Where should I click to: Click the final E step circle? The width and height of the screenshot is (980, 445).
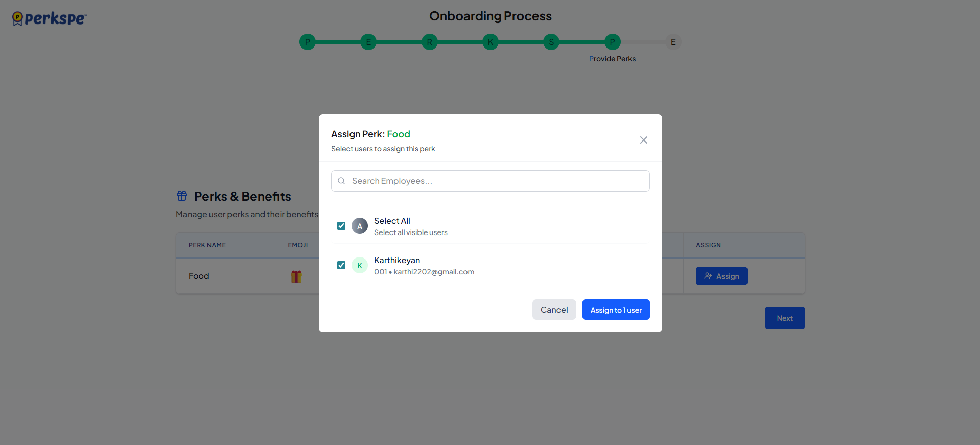673,42
